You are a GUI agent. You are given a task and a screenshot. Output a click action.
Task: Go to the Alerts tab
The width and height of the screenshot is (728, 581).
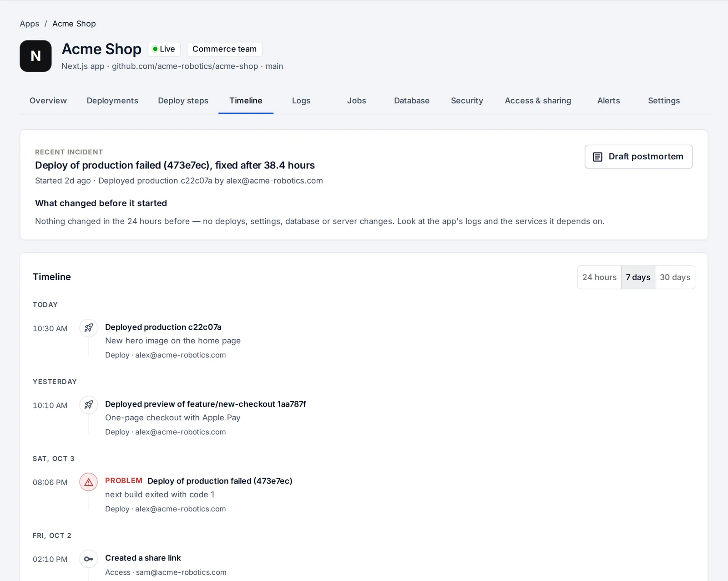(x=609, y=101)
